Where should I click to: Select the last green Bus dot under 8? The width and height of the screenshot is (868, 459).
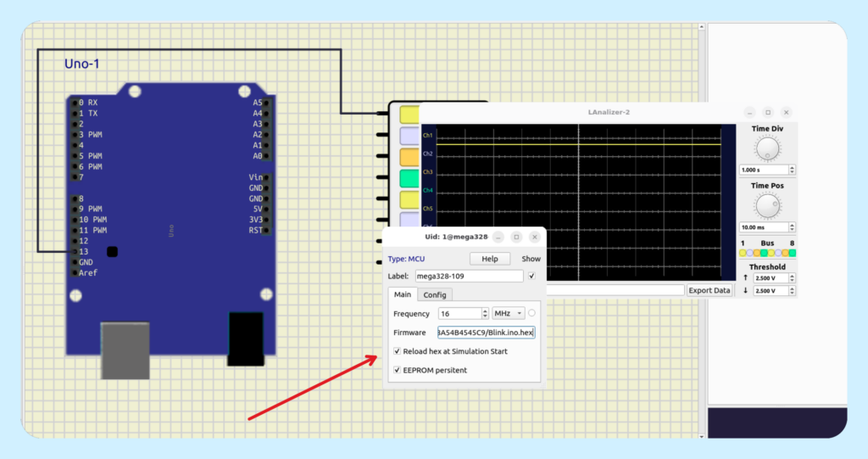coord(793,253)
